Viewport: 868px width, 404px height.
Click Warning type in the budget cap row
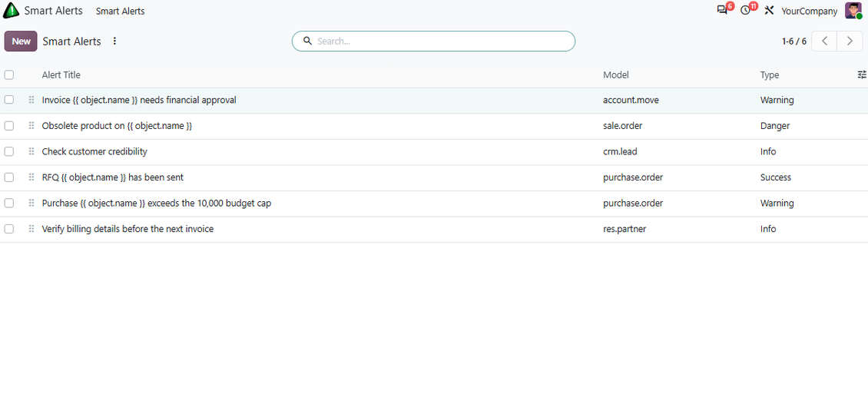(777, 203)
